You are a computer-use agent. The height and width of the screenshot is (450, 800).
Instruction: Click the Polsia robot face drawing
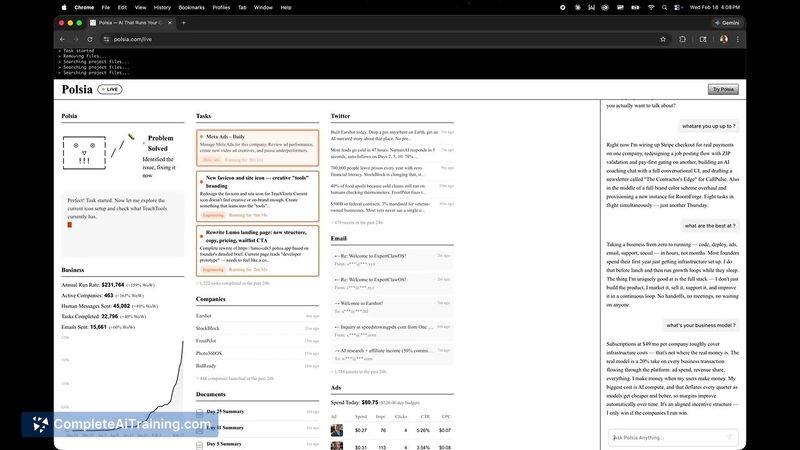[x=84, y=153]
